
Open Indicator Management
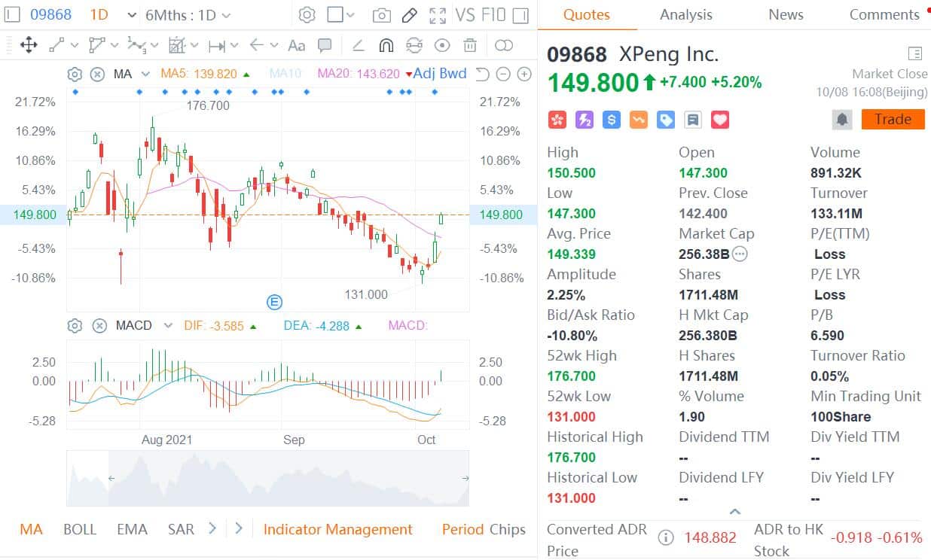337,529
